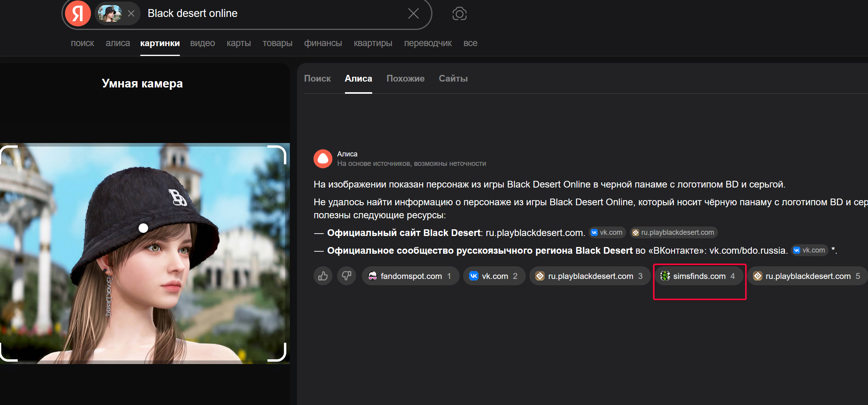Open the карты navigation item
The width and height of the screenshot is (868, 405).
tap(239, 43)
